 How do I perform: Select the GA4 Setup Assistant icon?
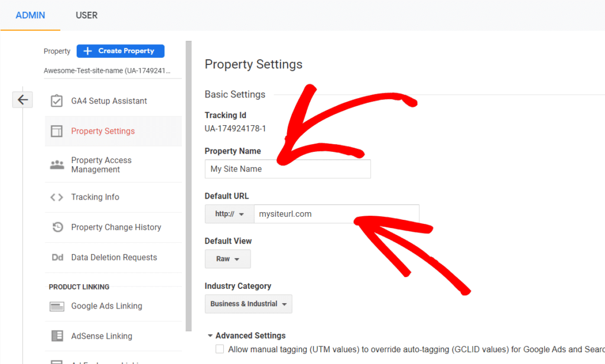(x=56, y=100)
